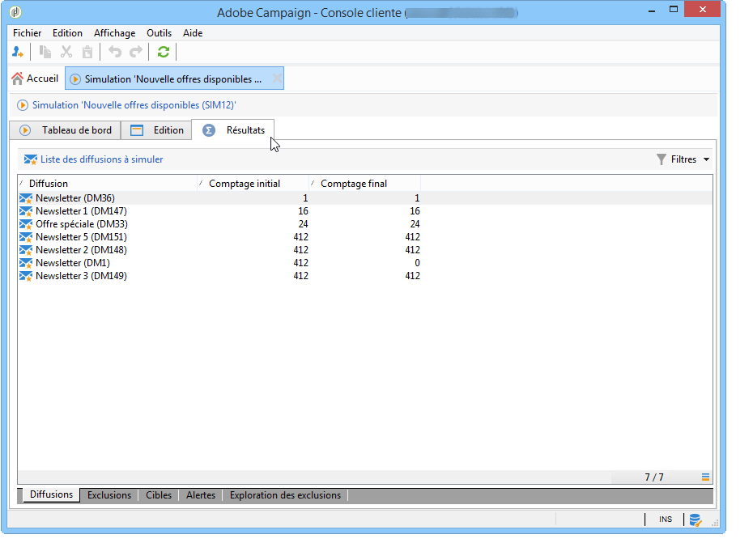
Task: Click envelope icon of Newsletter (DM1) row
Action: [x=26, y=263]
